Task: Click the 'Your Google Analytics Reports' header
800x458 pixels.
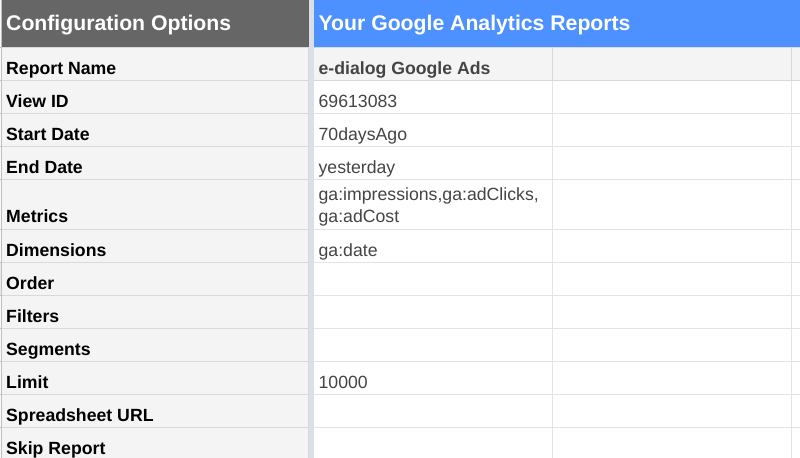Action: [x=474, y=23]
